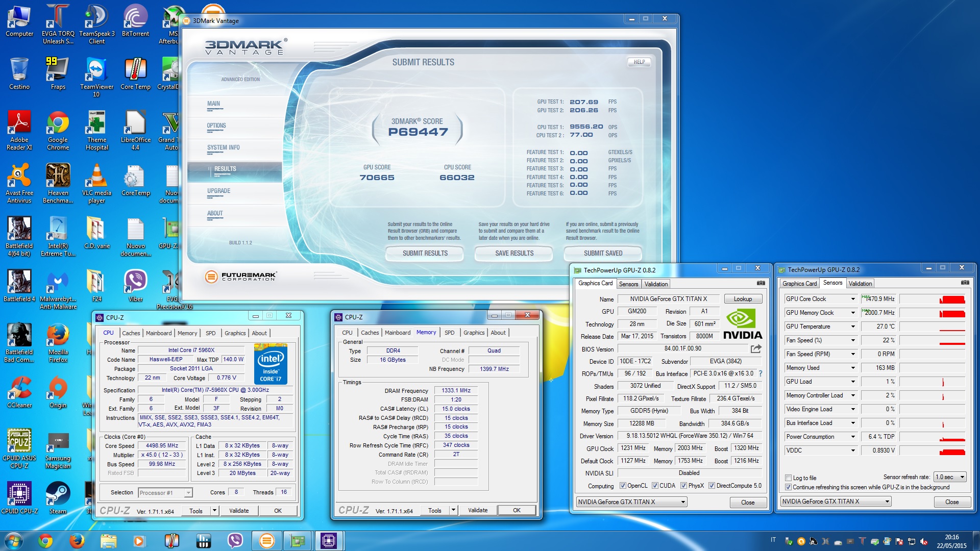Click Lookup button in GPU-Z
Screen dimensions: 980x551
tap(743, 299)
